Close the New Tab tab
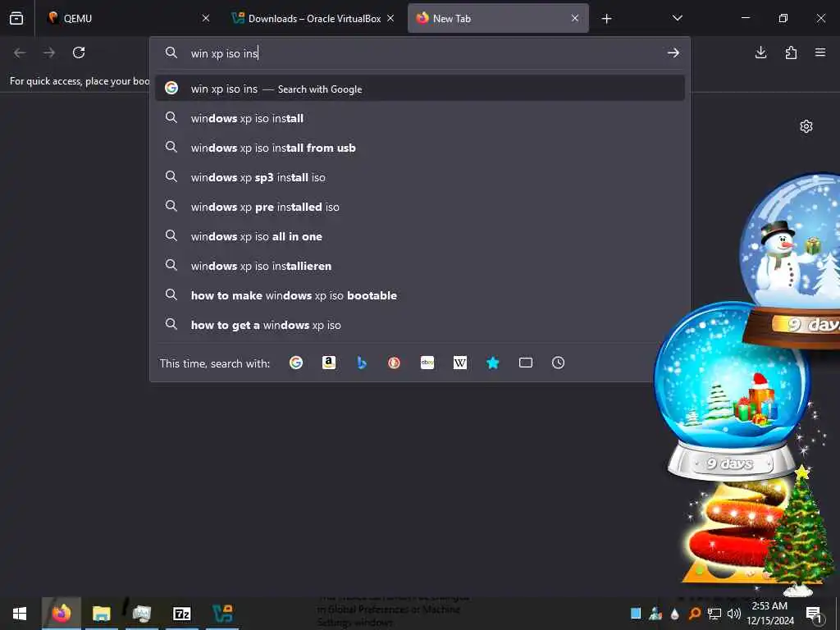The image size is (840, 630). [575, 18]
